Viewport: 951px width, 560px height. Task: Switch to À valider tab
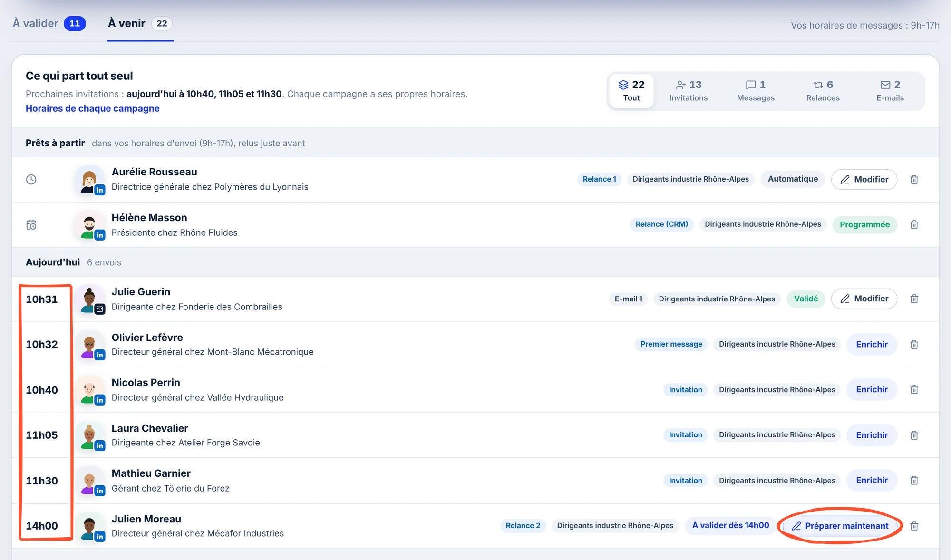click(x=49, y=23)
